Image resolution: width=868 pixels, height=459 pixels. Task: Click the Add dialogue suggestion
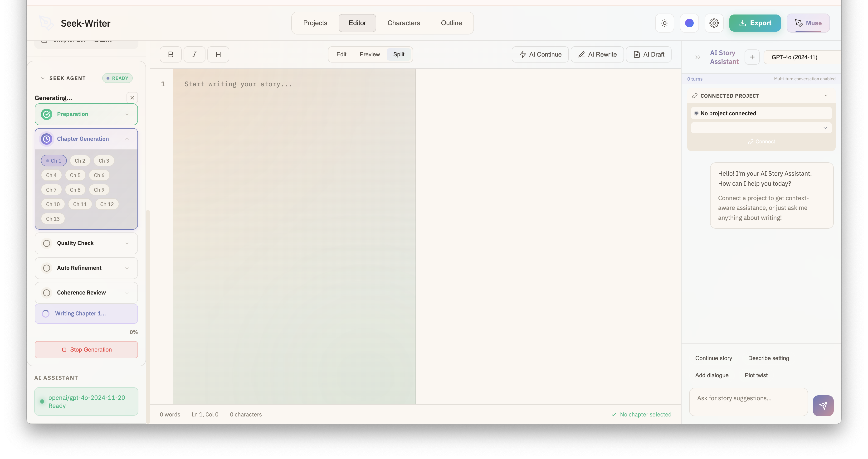tap(712, 375)
